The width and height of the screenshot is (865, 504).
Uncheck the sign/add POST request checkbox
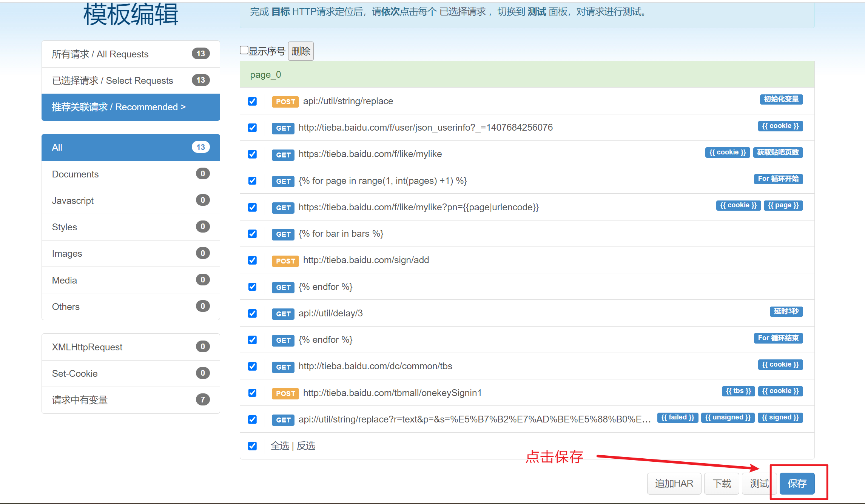pyautogui.click(x=252, y=260)
